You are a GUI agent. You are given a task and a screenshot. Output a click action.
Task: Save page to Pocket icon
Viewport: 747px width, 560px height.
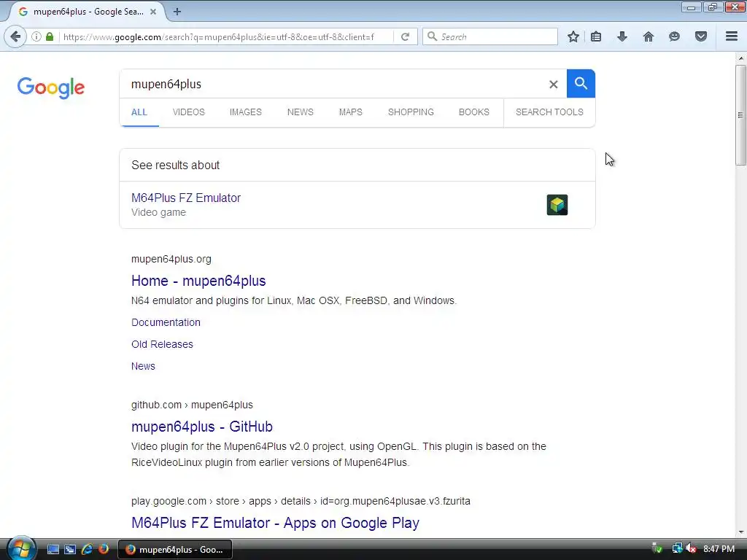pos(701,36)
